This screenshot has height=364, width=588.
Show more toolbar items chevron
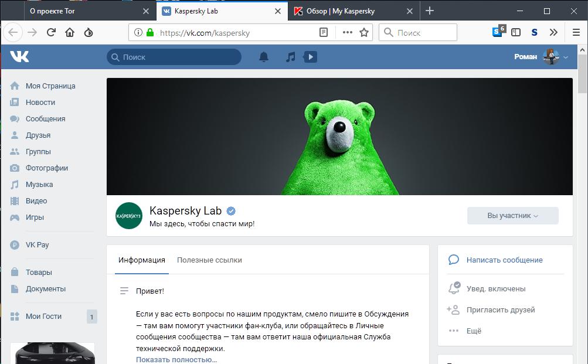point(553,32)
